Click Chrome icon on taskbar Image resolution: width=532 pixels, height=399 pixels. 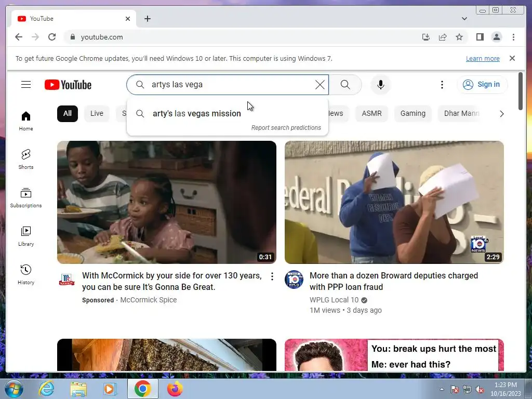[x=142, y=389]
